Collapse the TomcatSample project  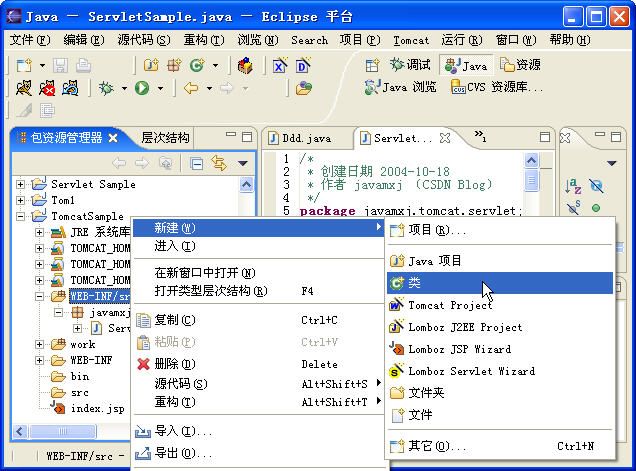(x=20, y=217)
